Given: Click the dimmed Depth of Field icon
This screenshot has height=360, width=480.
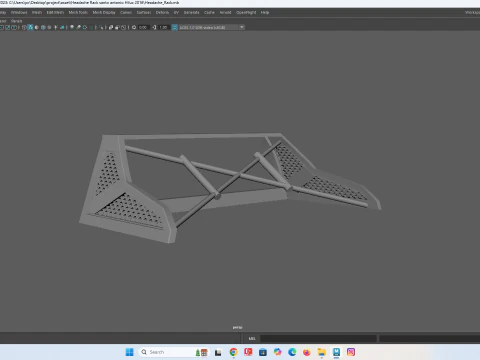Looking at the screenshot, I should coord(92,27).
